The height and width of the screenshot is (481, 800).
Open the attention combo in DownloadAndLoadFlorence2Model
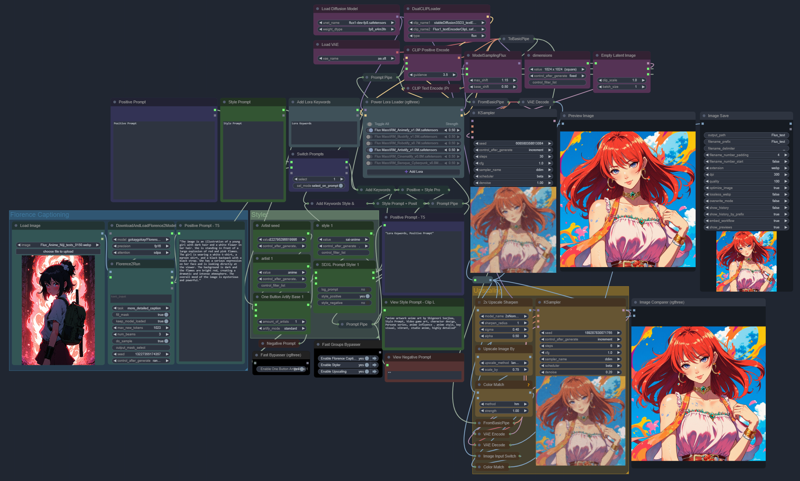pos(141,252)
